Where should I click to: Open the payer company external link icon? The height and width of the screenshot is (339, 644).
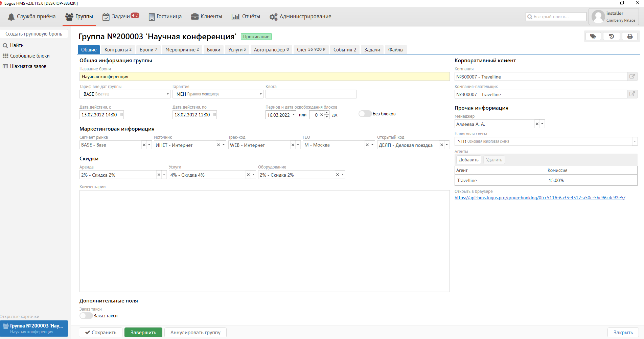pos(632,94)
